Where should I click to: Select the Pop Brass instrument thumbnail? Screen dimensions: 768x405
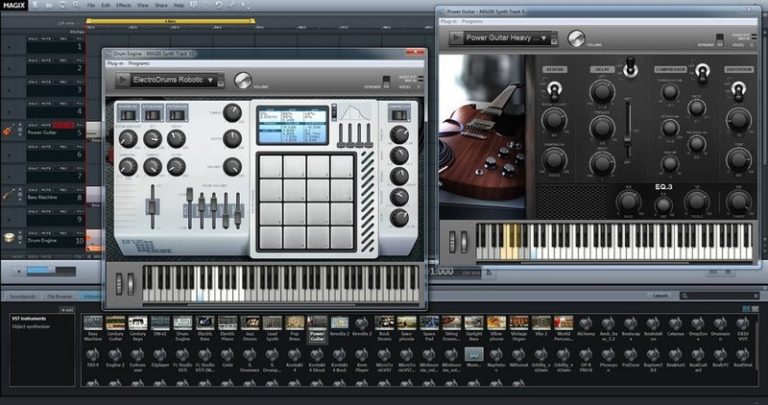[295, 323]
